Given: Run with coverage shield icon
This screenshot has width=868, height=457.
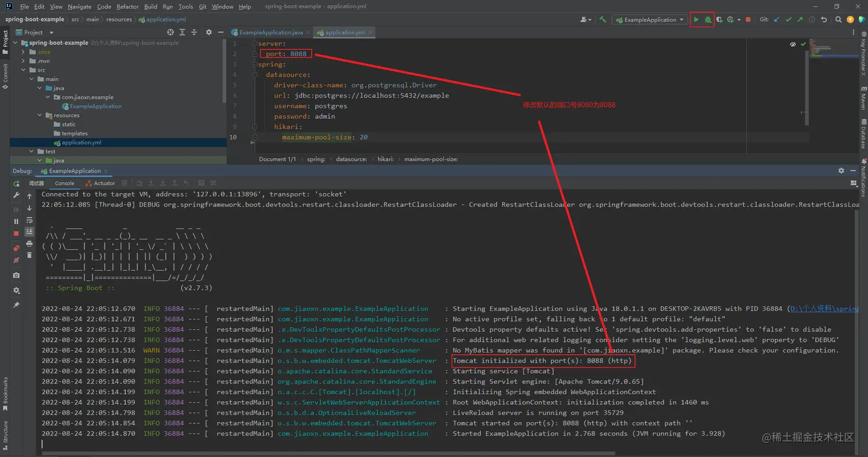Looking at the screenshot, I should (719, 20).
